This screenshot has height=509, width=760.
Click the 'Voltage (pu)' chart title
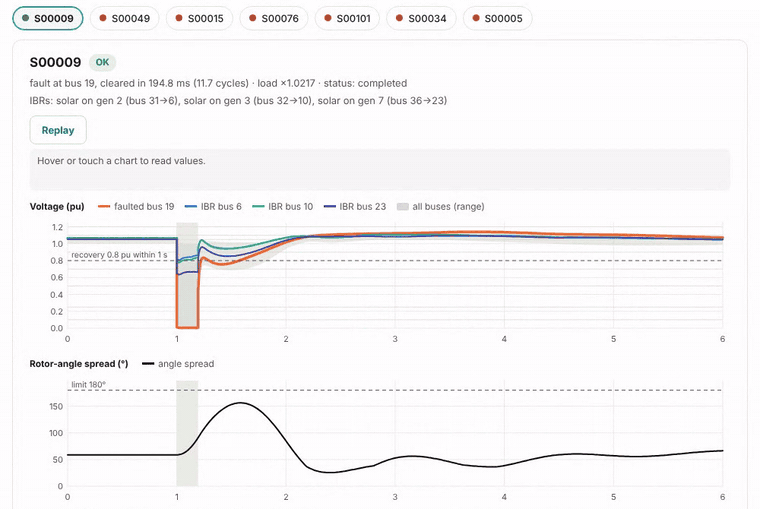pyautogui.click(x=57, y=207)
